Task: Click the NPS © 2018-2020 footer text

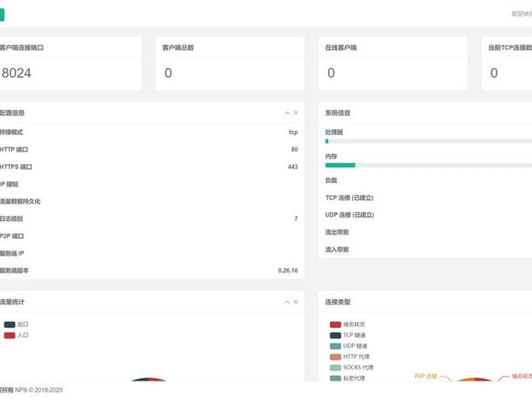Action: pyautogui.click(x=39, y=390)
